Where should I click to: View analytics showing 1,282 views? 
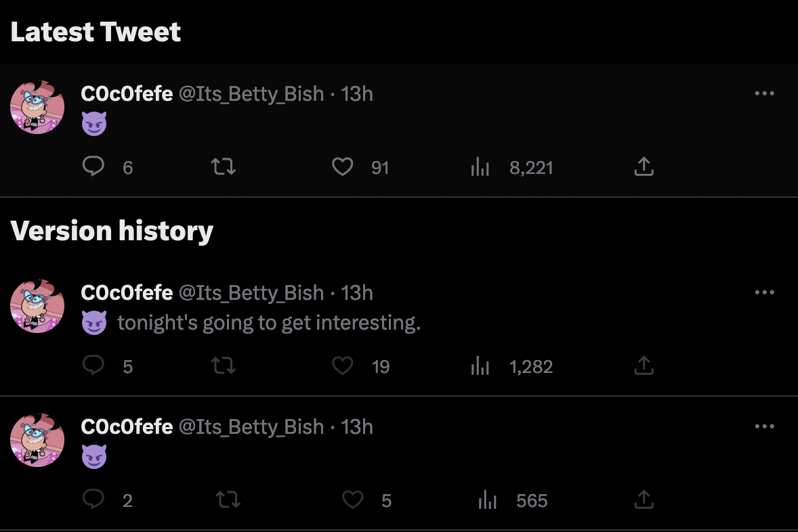tap(480, 365)
